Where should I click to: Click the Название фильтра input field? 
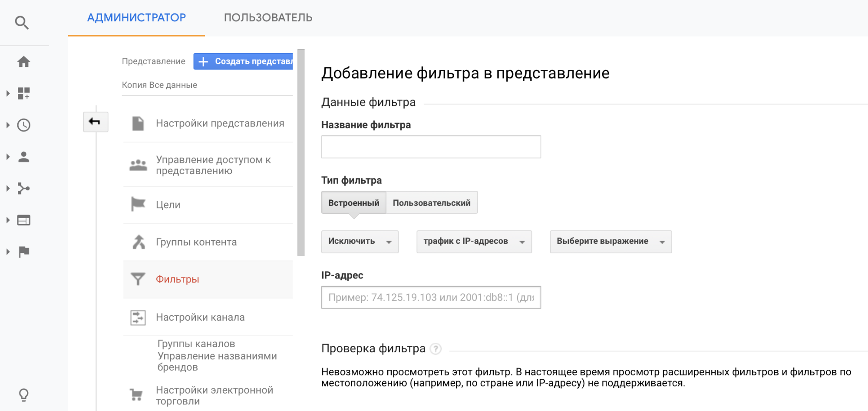pyautogui.click(x=431, y=147)
